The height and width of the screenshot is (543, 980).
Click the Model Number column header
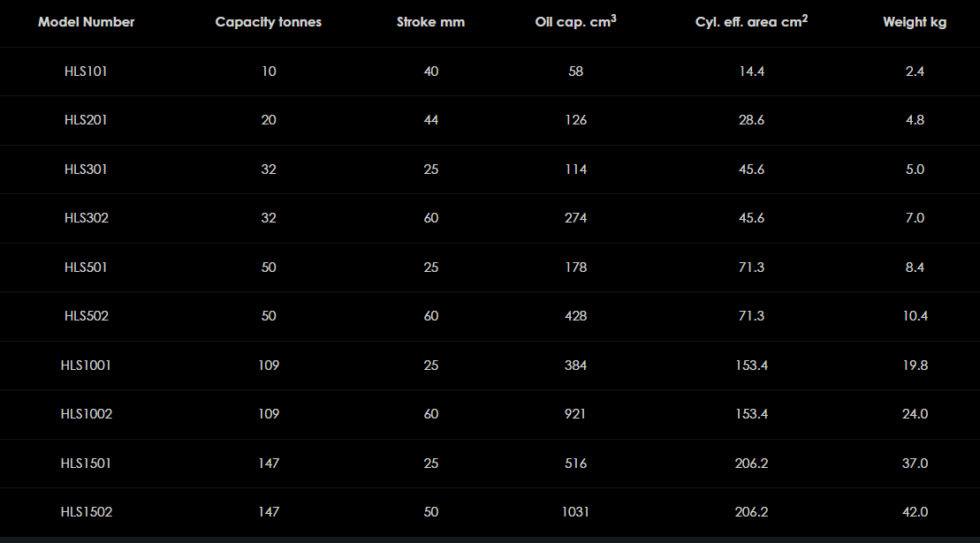(x=87, y=22)
